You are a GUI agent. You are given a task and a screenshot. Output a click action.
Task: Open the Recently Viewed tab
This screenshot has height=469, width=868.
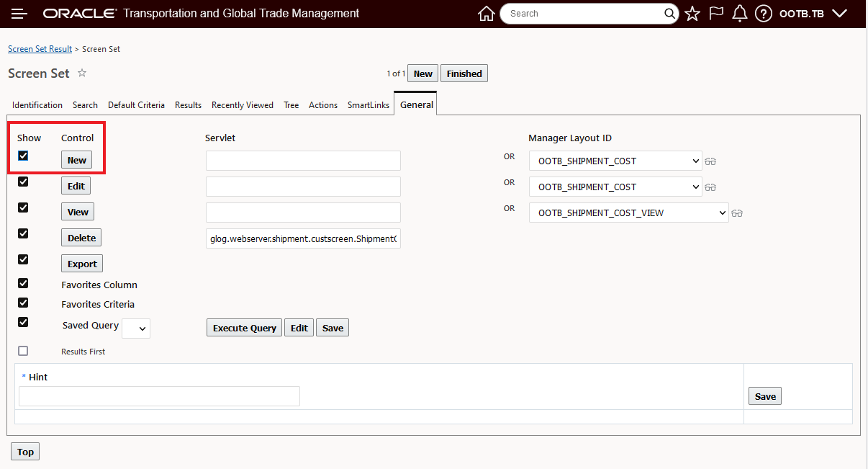pos(243,105)
